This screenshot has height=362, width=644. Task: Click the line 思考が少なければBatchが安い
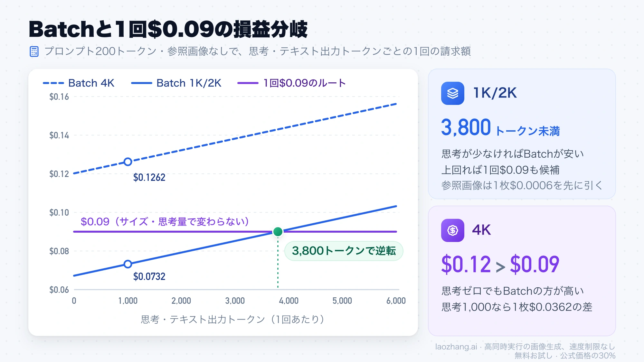tap(513, 154)
